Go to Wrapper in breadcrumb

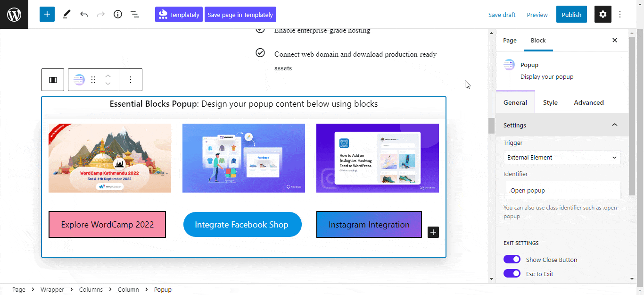52,289
